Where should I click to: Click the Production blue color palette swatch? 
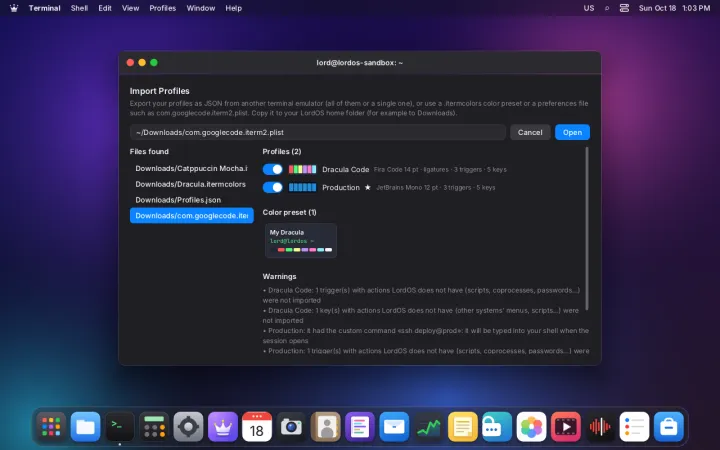tap(303, 187)
